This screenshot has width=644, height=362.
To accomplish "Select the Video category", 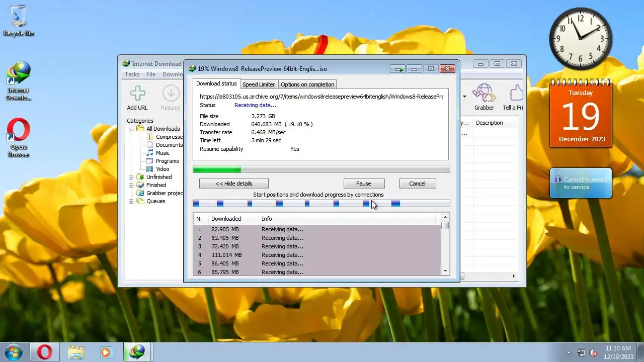I will [163, 169].
